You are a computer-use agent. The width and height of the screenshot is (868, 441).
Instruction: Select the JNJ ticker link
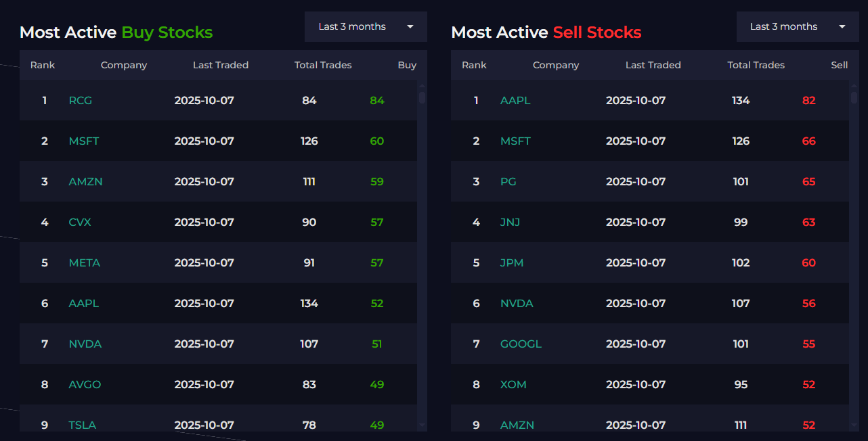tap(511, 223)
